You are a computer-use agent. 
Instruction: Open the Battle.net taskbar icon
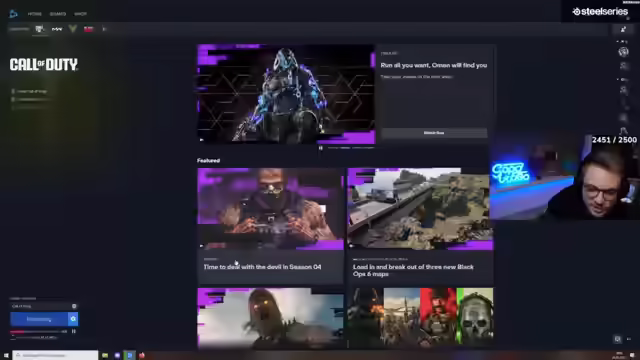tap(129, 356)
